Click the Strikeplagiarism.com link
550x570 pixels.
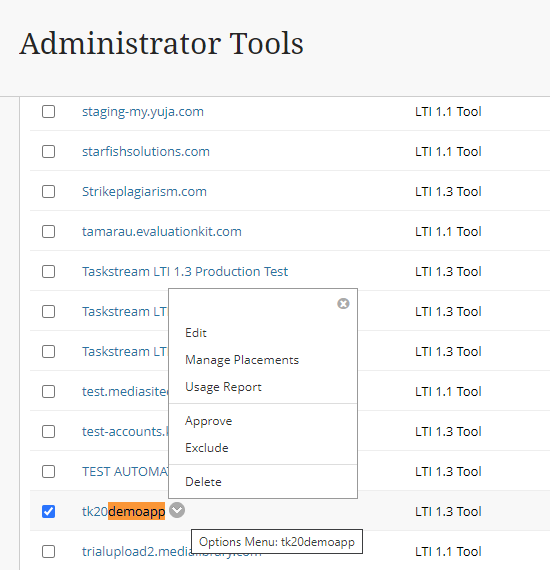[x=144, y=192]
